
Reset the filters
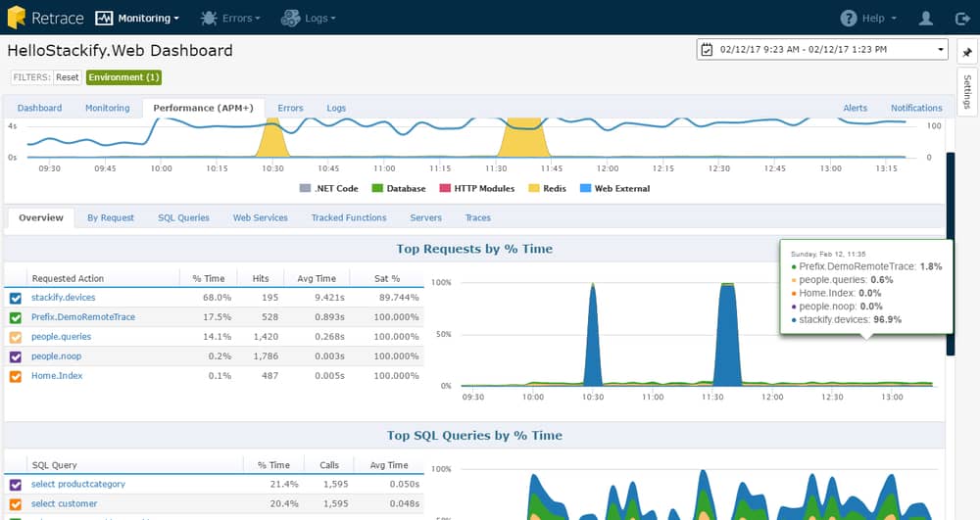tap(67, 77)
